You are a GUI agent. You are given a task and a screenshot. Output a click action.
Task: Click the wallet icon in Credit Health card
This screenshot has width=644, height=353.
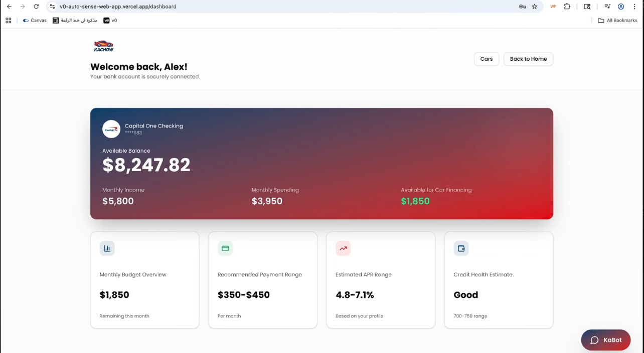point(461,248)
